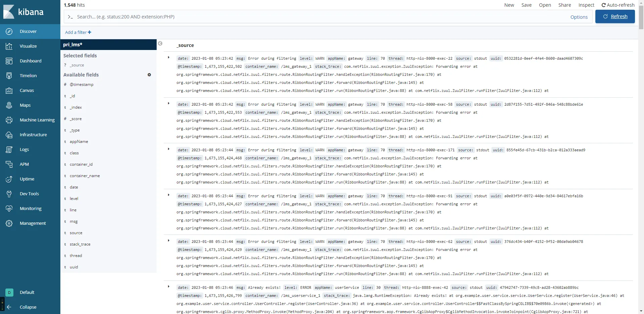
Task: Click the Machine Learning icon
Action: click(9, 120)
